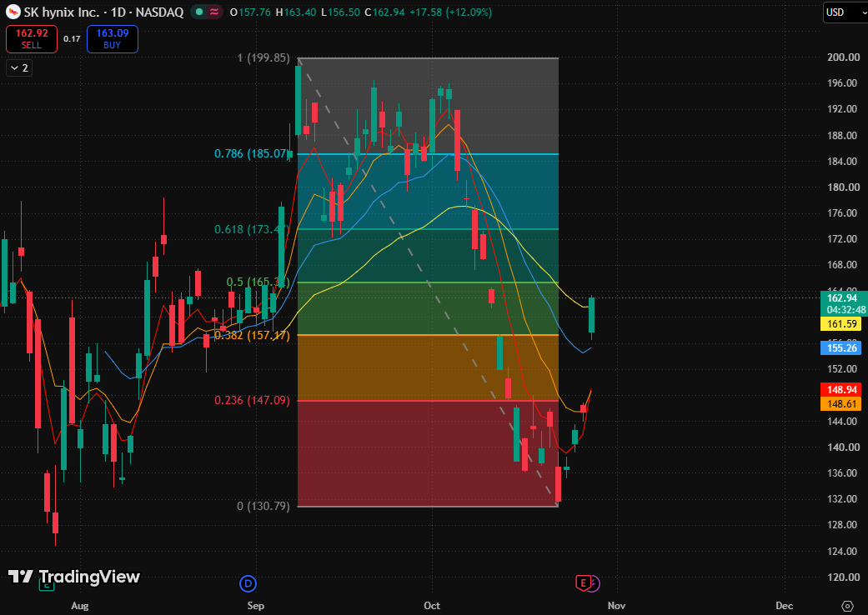
Task: Click the low price value 156.50
Action: (x=344, y=12)
